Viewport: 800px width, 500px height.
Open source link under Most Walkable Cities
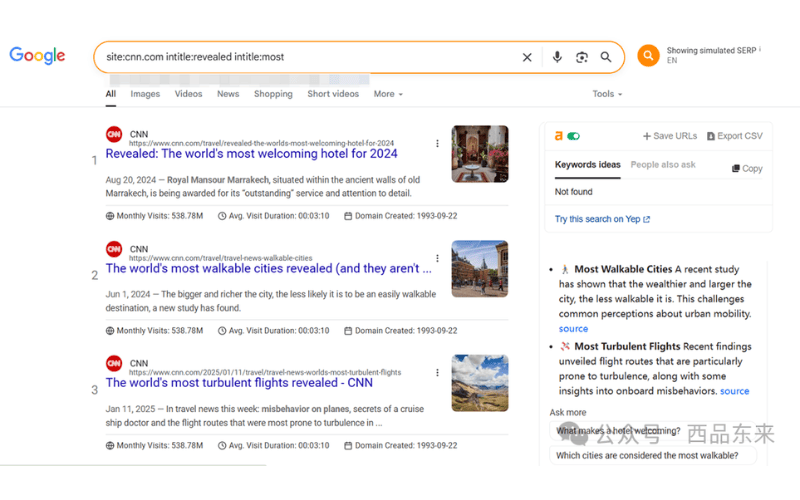click(x=573, y=329)
